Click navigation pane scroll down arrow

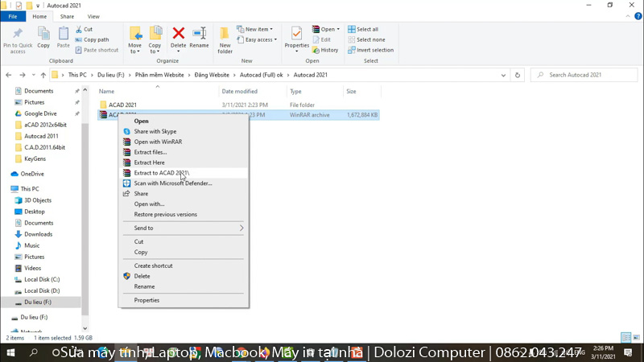click(x=85, y=328)
